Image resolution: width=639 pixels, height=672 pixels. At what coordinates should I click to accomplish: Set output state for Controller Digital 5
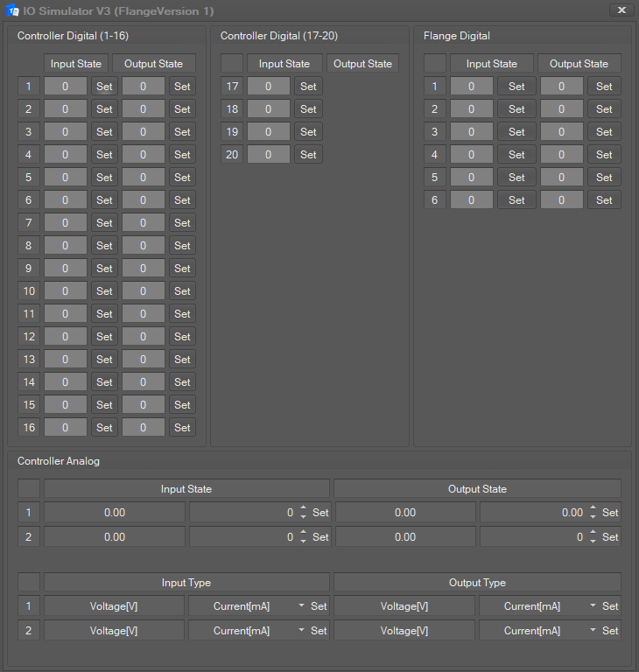click(182, 177)
